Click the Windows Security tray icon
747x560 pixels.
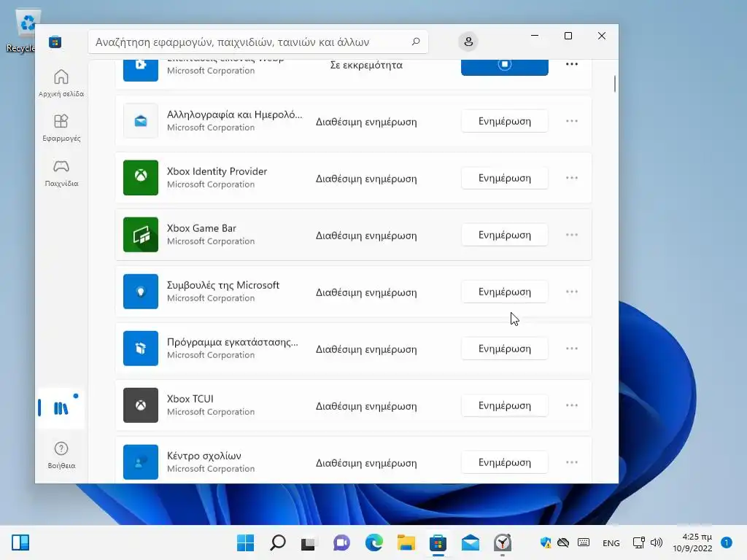click(x=546, y=542)
